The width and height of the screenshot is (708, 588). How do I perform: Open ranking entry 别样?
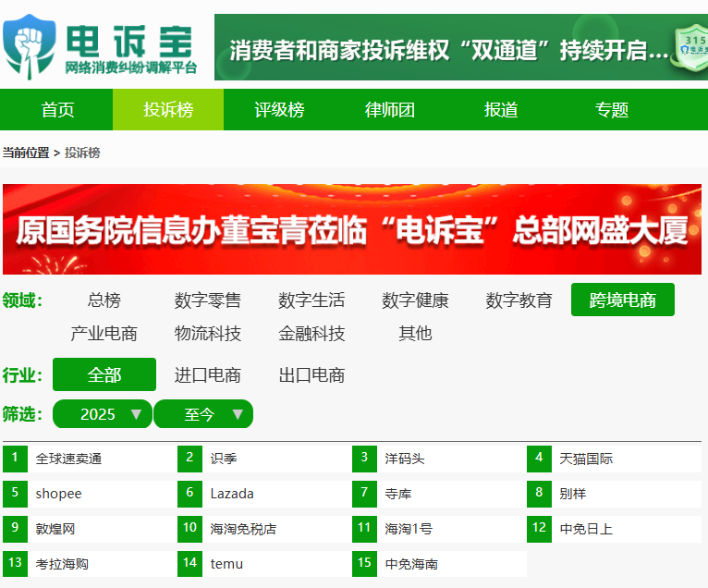pos(572,494)
